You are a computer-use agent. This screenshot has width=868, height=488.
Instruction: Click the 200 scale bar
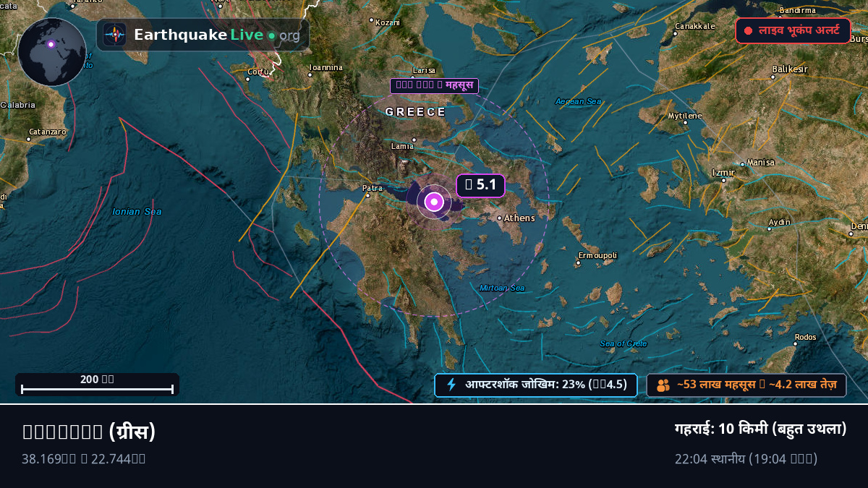(97, 385)
